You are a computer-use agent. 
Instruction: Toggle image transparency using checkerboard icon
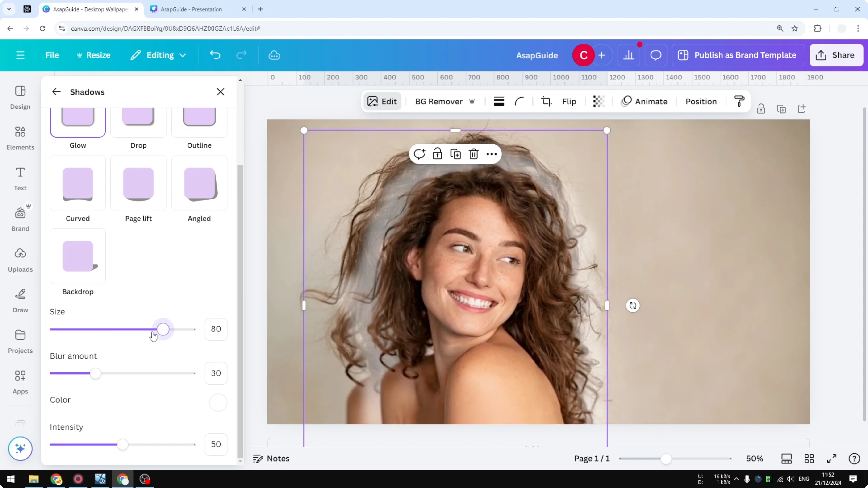[598, 101]
